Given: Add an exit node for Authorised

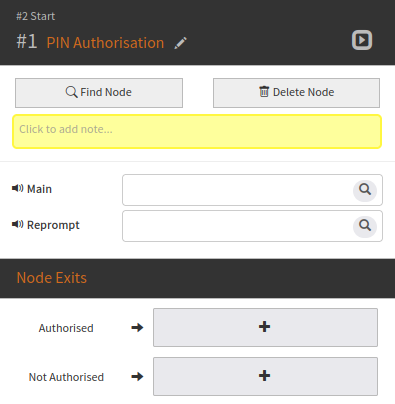Looking at the screenshot, I should tap(265, 327).
